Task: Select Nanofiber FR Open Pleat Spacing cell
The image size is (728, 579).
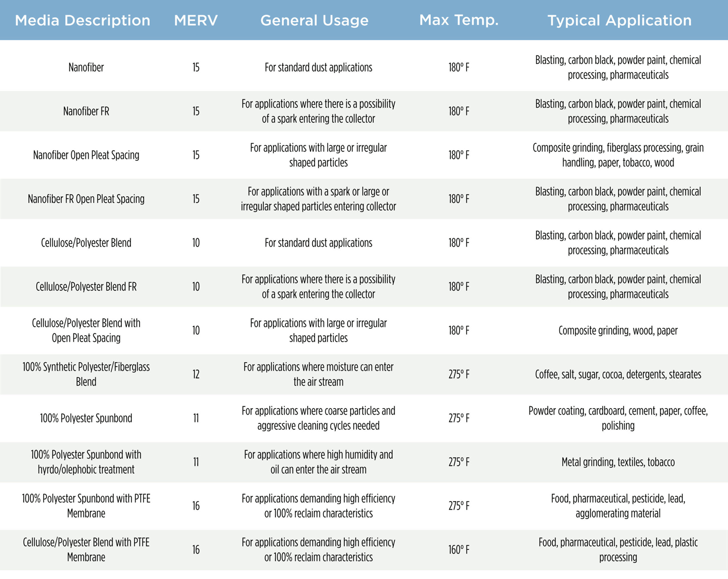Action: 86,199
